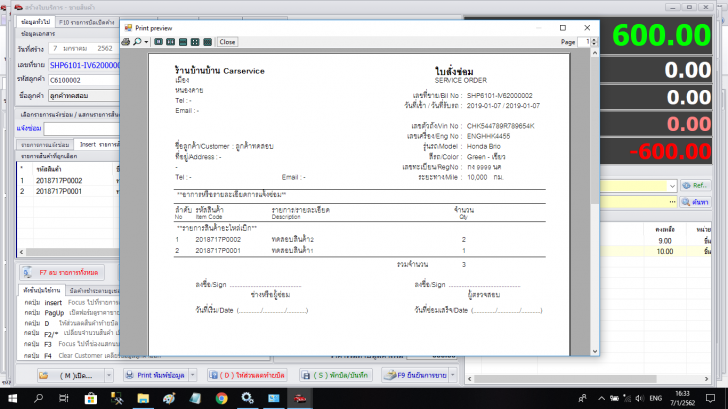Click the right grid horizontal scrollbar left arrow
This screenshot has width=728, height=409.
pos(470,379)
